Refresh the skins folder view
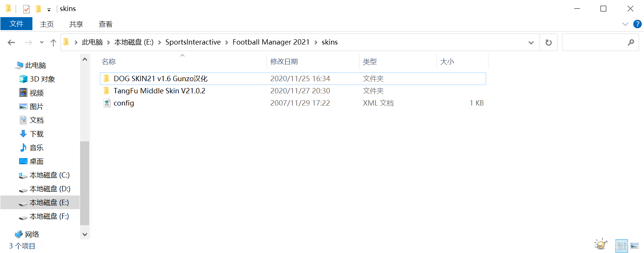644x253 pixels. click(x=548, y=43)
